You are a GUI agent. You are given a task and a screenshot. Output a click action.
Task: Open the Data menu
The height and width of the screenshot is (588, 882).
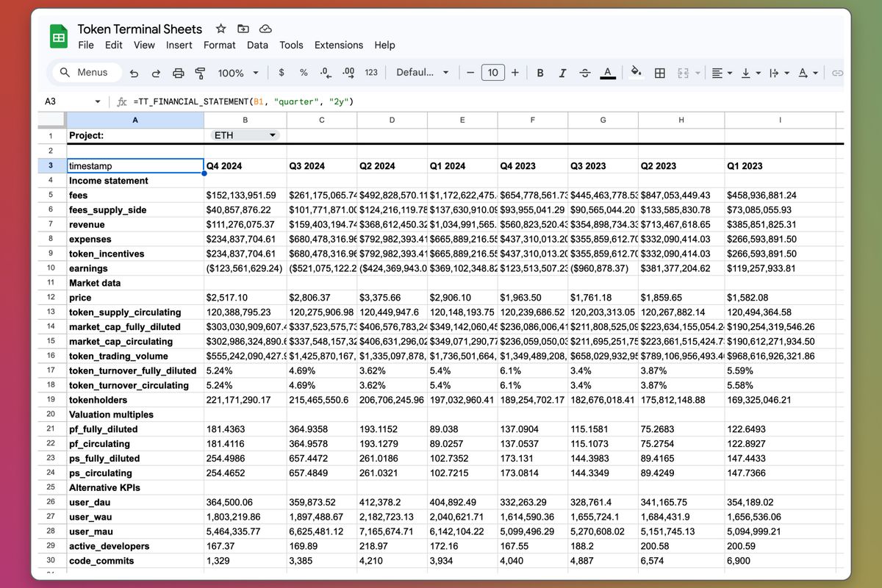[x=257, y=45]
